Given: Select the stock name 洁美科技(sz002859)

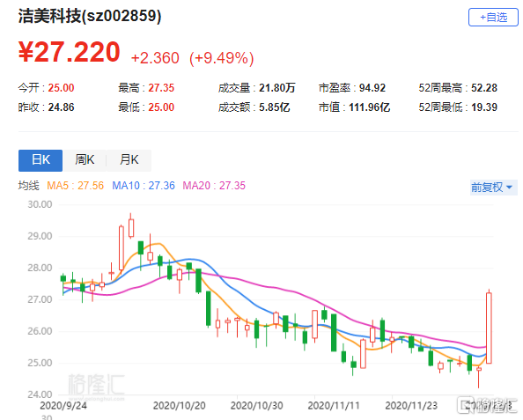Looking at the screenshot, I should tap(90, 16).
